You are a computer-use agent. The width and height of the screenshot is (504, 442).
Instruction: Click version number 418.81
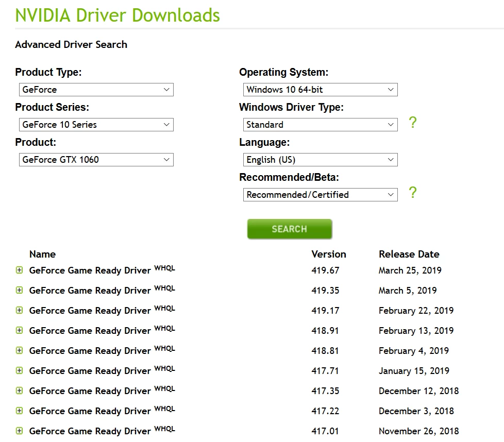325,351
